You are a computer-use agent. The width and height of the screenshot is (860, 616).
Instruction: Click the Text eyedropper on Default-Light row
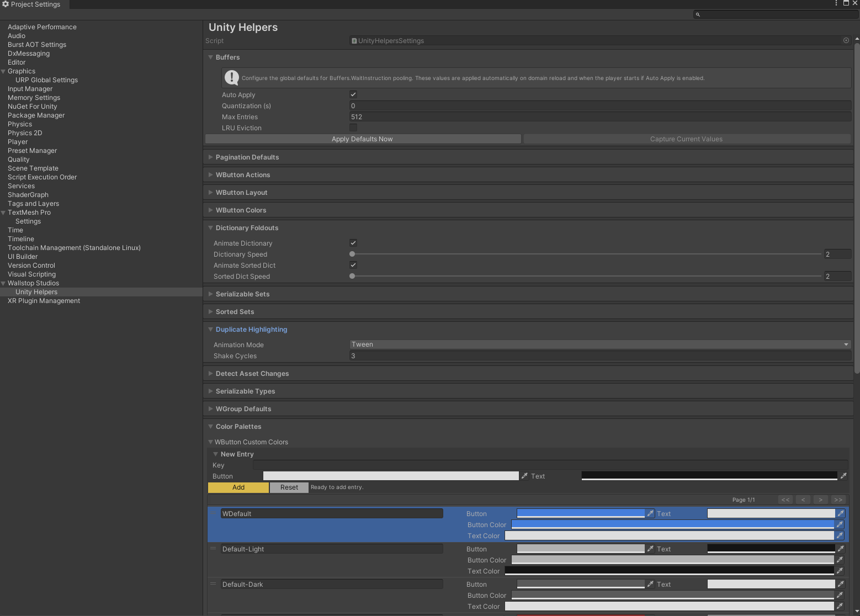tap(840, 548)
